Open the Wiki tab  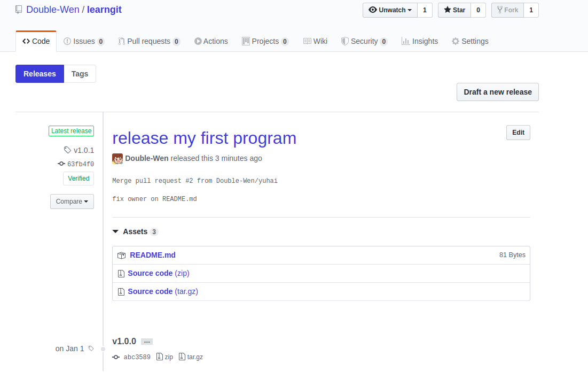coord(316,41)
